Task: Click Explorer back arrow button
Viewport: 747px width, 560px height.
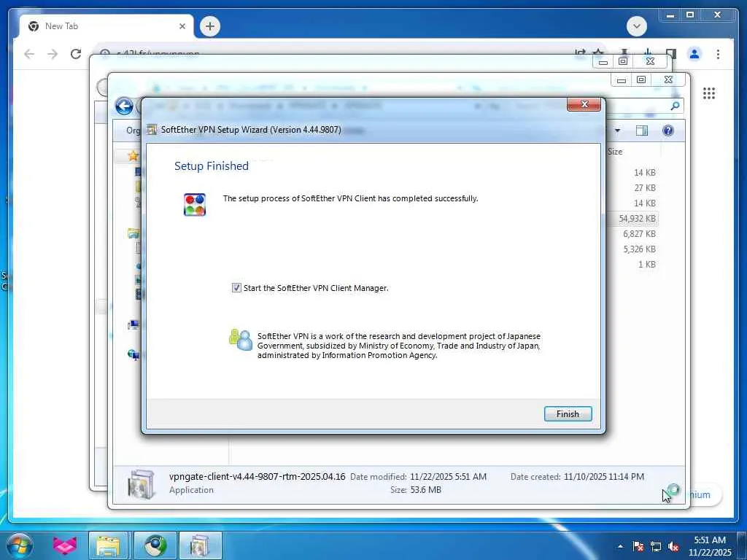Action: coord(124,106)
